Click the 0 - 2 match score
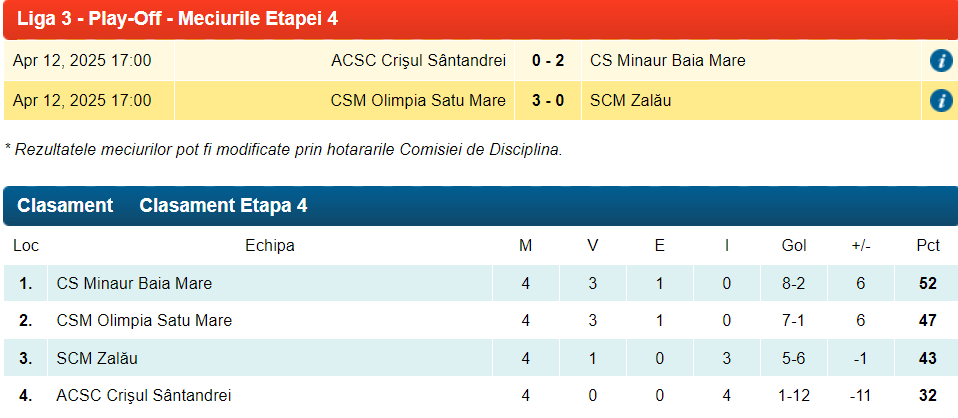 tap(548, 61)
